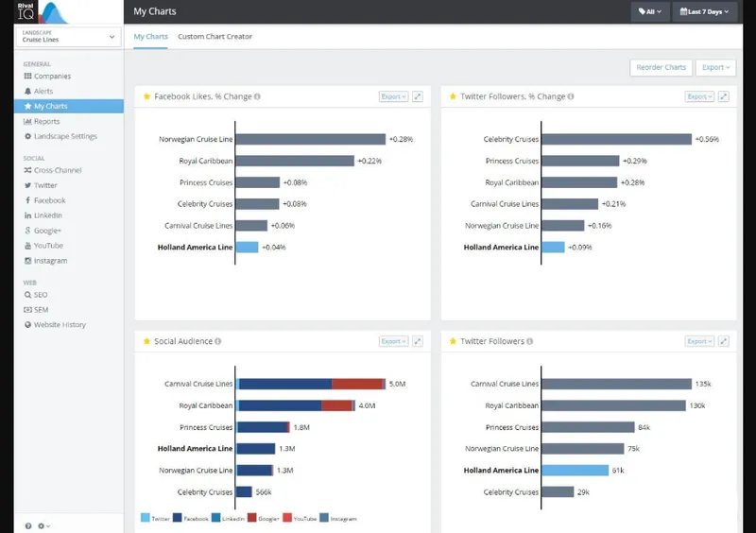Screen dimensions: 756x533
Task: Open SEM in the sidebar
Action: click(x=36, y=310)
